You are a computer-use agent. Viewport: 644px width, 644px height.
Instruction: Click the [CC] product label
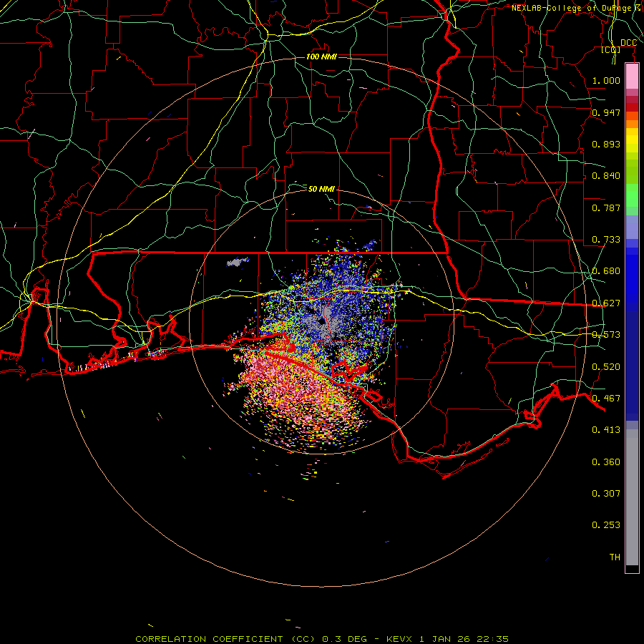point(611,49)
